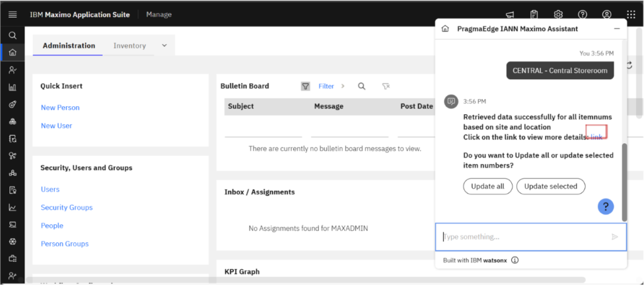
Task: Click the chat window vertical scrollbar
Action: coord(625,182)
